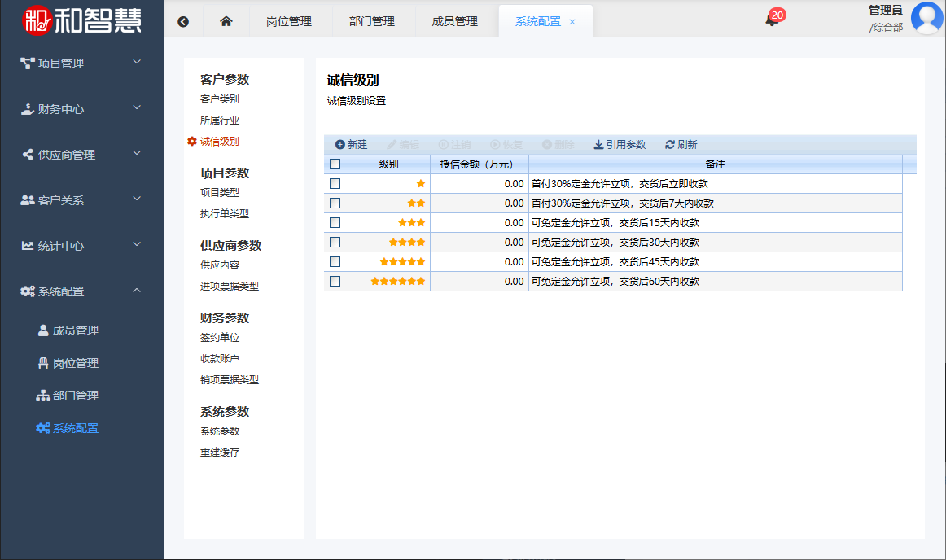The width and height of the screenshot is (946, 560).
Task: Switch to the 岗位管理 tab
Action: pyautogui.click(x=289, y=22)
